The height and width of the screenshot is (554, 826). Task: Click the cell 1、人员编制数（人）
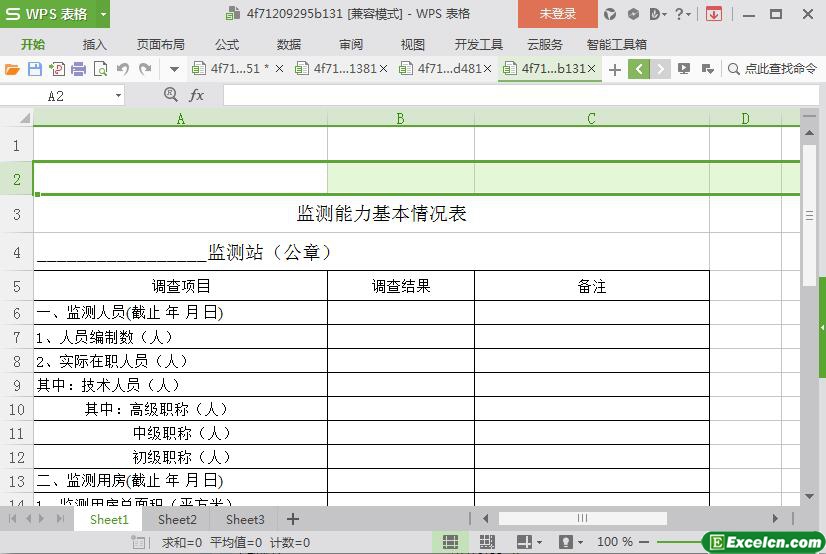pos(180,337)
